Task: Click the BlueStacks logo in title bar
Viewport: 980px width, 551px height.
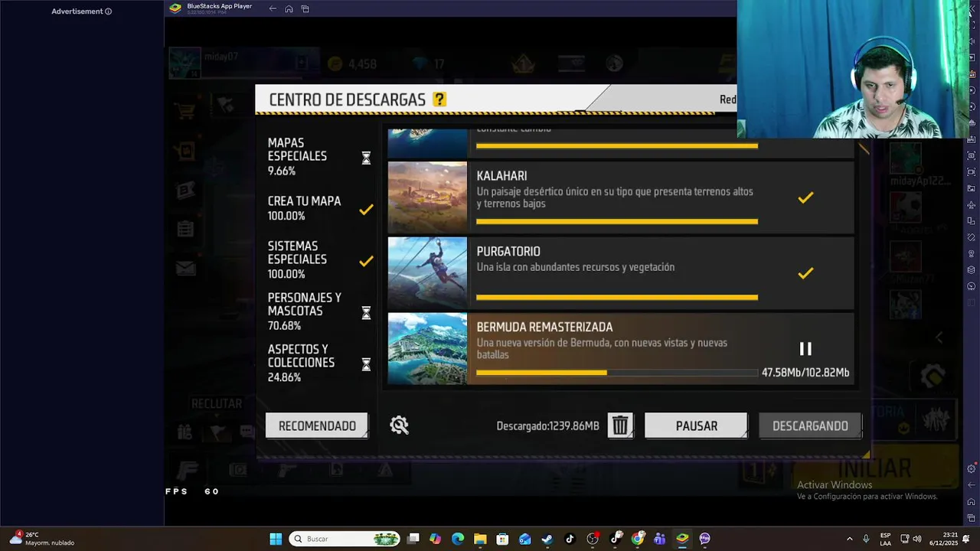Action: (175, 8)
